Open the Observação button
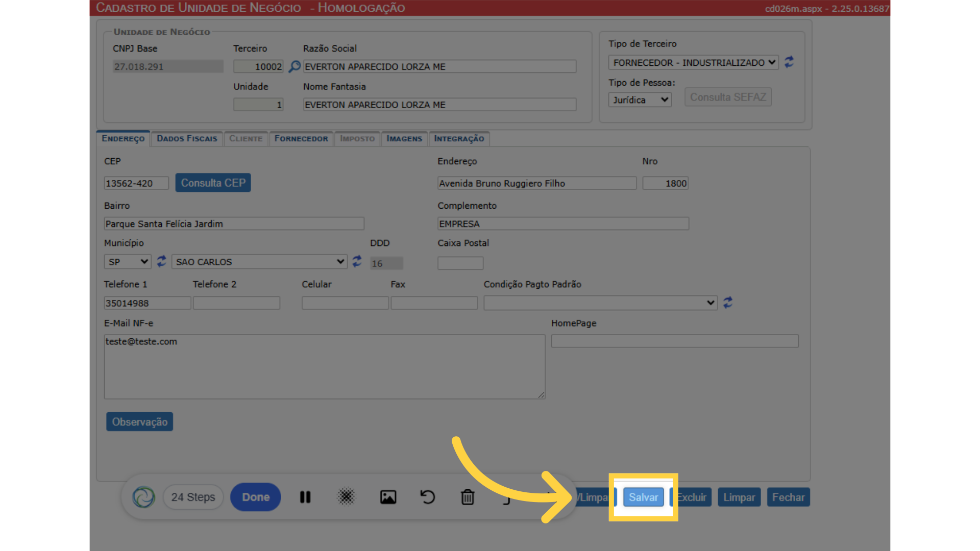 tap(140, 422)
